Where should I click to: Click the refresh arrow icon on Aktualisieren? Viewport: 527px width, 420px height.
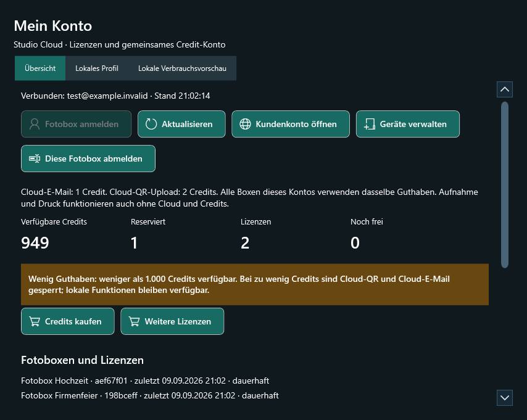(151, 124)
